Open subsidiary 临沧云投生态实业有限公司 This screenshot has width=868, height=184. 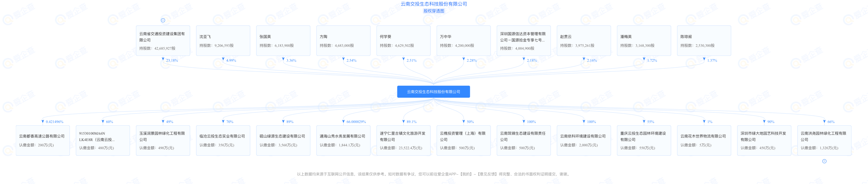[223, 141]
